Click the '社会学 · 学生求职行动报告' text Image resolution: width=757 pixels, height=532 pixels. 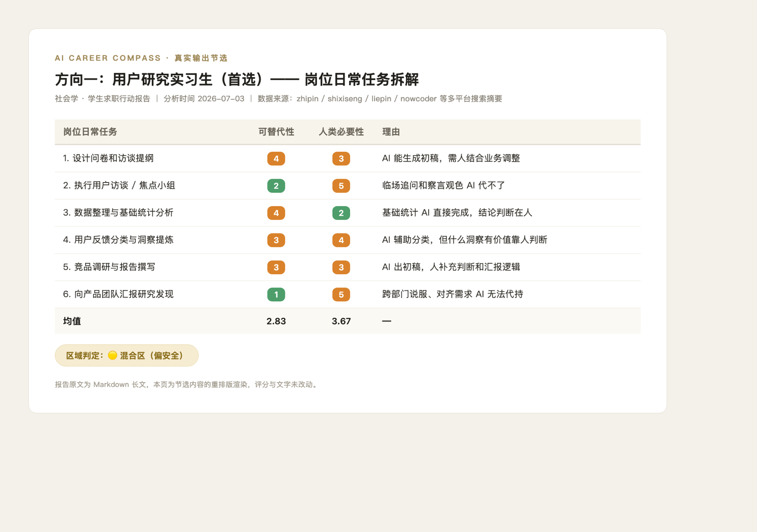click(102, 99)
